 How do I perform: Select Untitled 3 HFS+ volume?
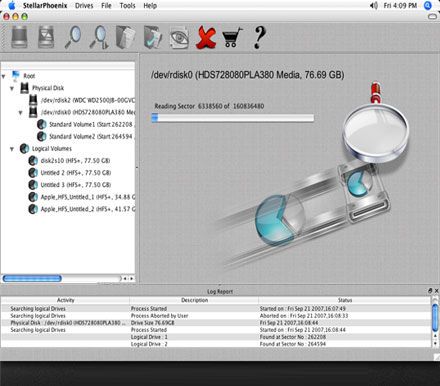[76, 185]
